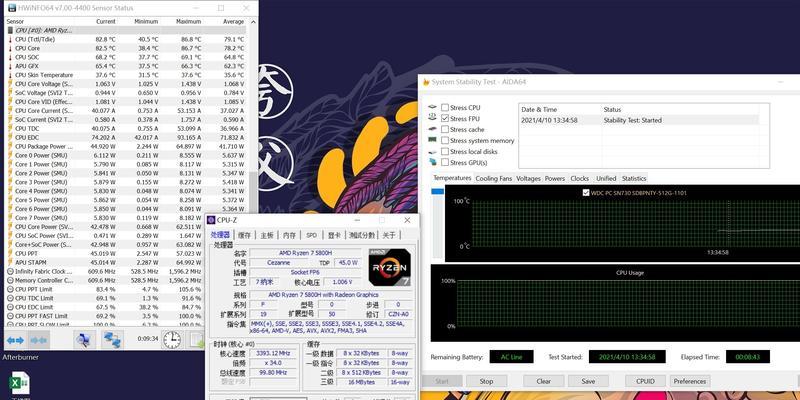Click the memory module icon beside Stress system memory
This screenshot has height=400, width=800.
pos(433,140)
